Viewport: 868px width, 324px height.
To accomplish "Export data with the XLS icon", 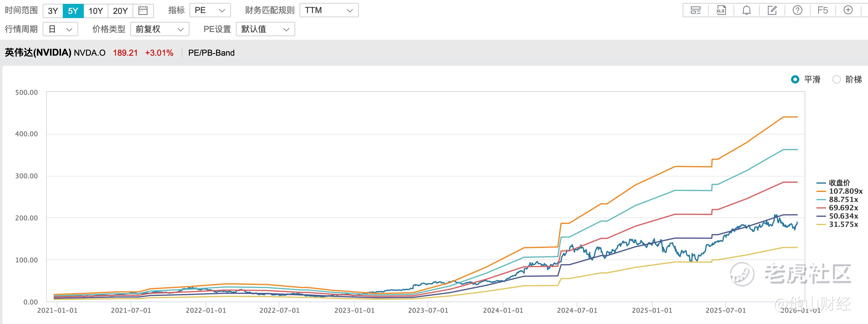I will [x=721, y=10].
